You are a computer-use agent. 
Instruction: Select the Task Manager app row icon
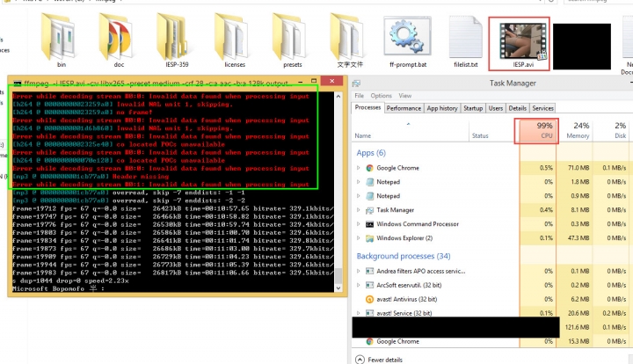pyautogui.click(x=369, y=210)
